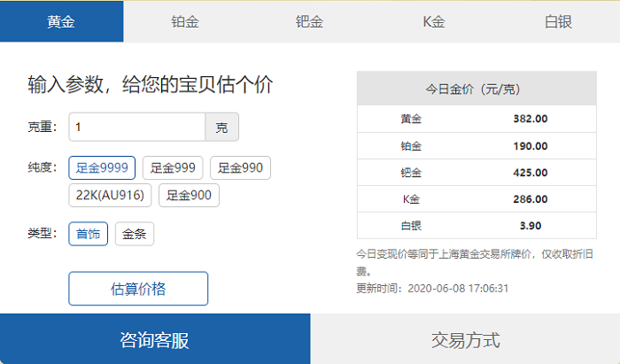This screenshot has height=364, width=620.
Task: Choose type 金条
Action: (x=135, y=234)
